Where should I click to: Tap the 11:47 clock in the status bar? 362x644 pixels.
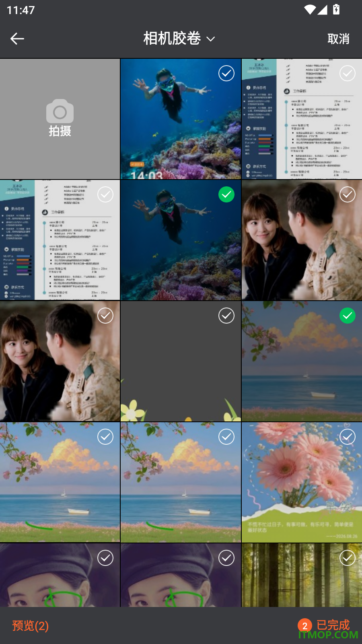(21, 10)
